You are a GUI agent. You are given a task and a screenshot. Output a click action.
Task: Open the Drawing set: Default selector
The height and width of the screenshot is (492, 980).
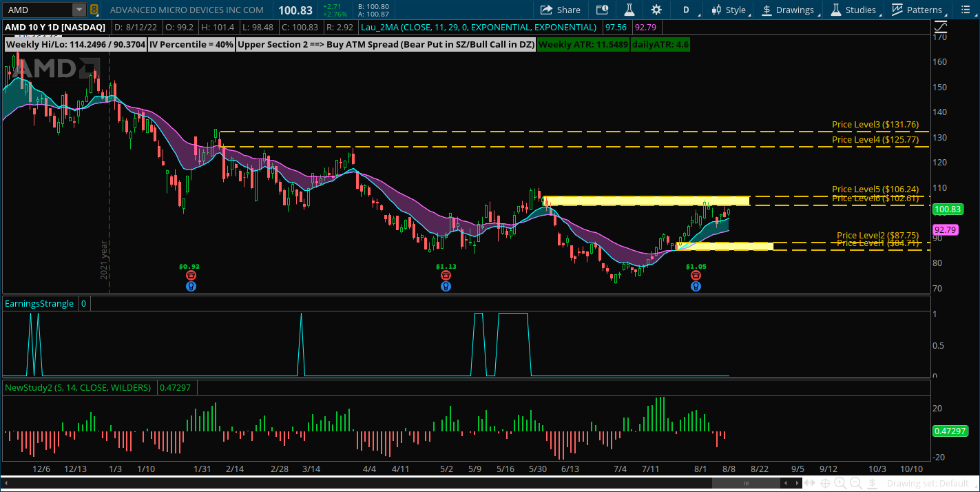[927, 483]
